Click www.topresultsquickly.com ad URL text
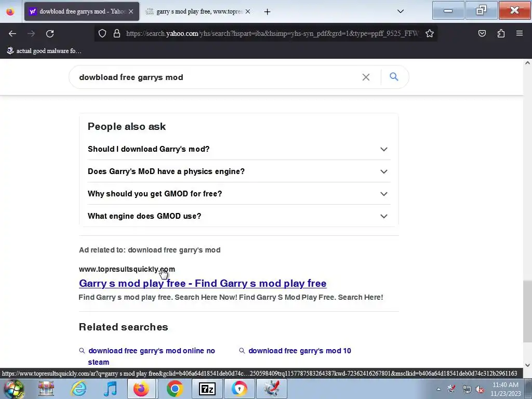This screenshot has width=532, height=399. tap(127, 269)
